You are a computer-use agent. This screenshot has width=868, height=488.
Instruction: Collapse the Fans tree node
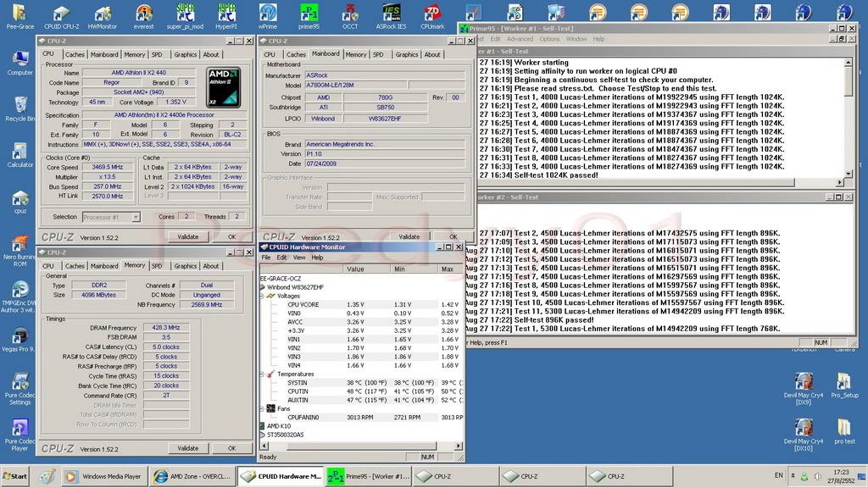click(263, 409)
